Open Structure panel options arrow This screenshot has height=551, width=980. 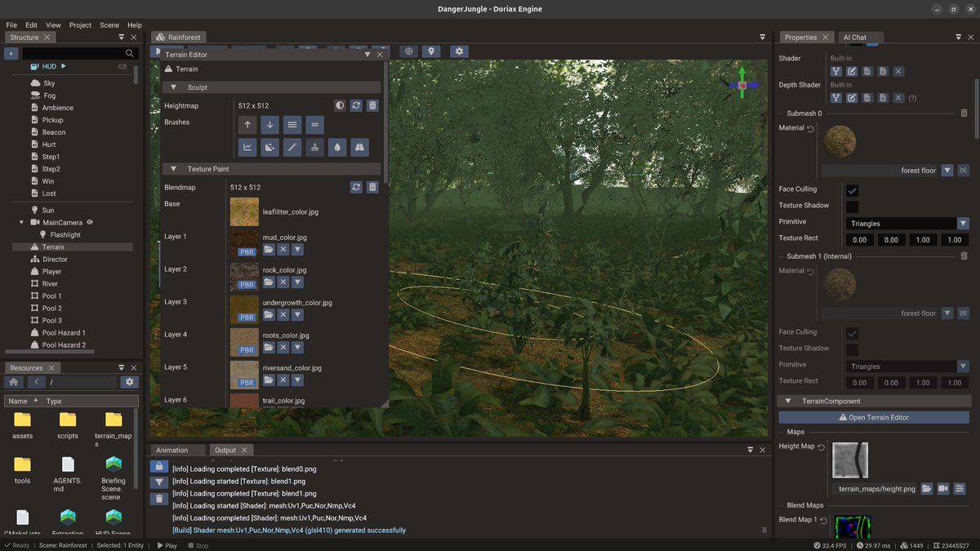(x=122, y=37)
